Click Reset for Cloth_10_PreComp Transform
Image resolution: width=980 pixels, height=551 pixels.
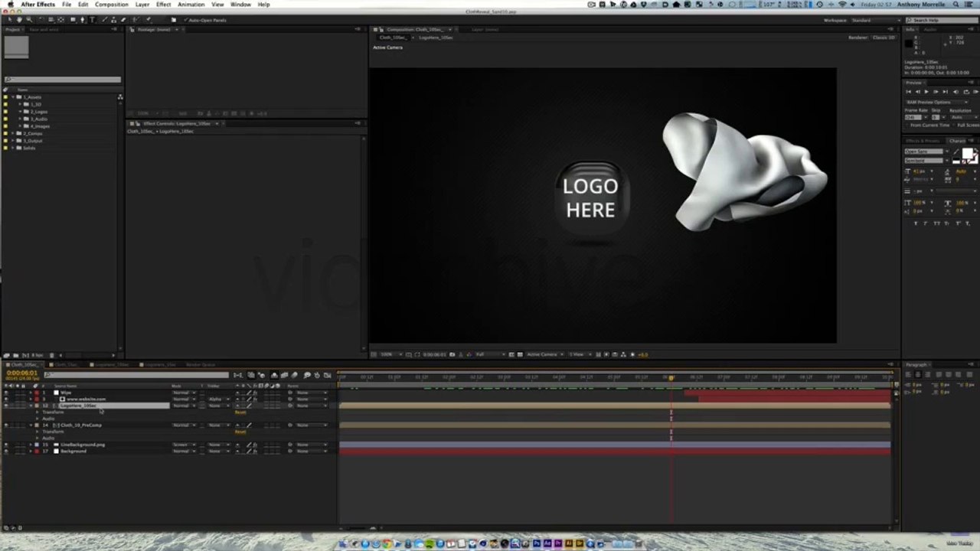tap(240, 432)
